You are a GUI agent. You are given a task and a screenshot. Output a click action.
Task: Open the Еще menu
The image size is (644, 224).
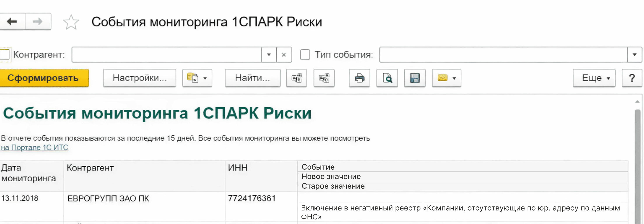[x=594, y=78]
